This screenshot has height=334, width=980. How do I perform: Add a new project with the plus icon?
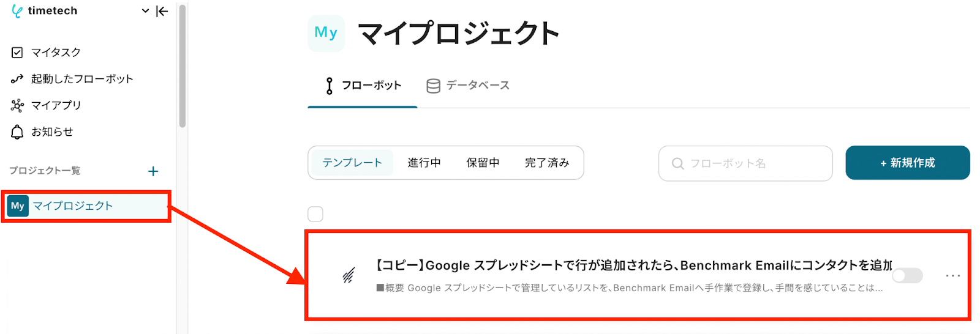coord(153,171)
